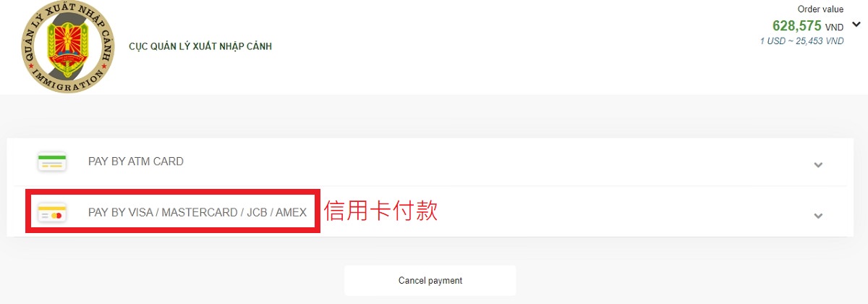Image resolution: width=868 pixels, height=304 pixels.
Task: Expand order details arrow beside Order value
Action: 857,25
